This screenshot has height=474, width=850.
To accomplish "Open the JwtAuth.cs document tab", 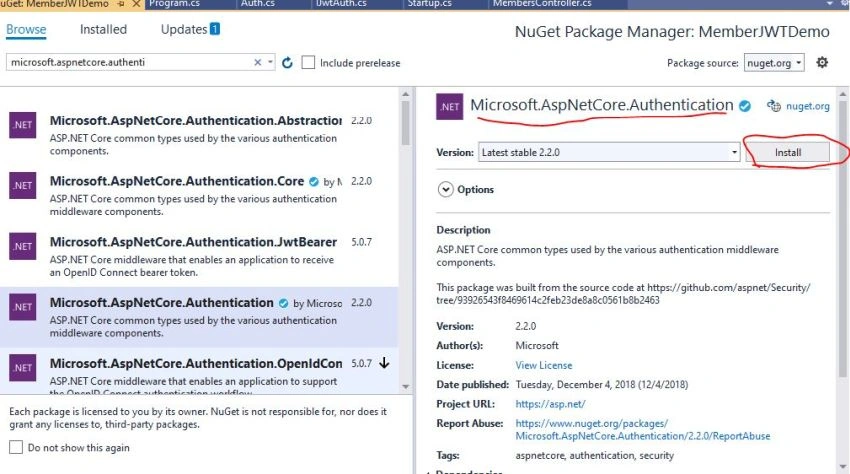I will 341,4.
